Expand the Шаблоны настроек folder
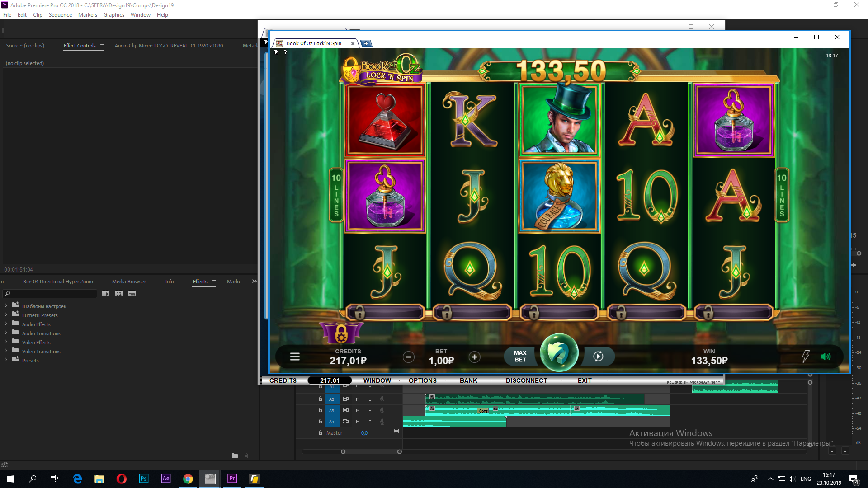 (x=6, y=306)
